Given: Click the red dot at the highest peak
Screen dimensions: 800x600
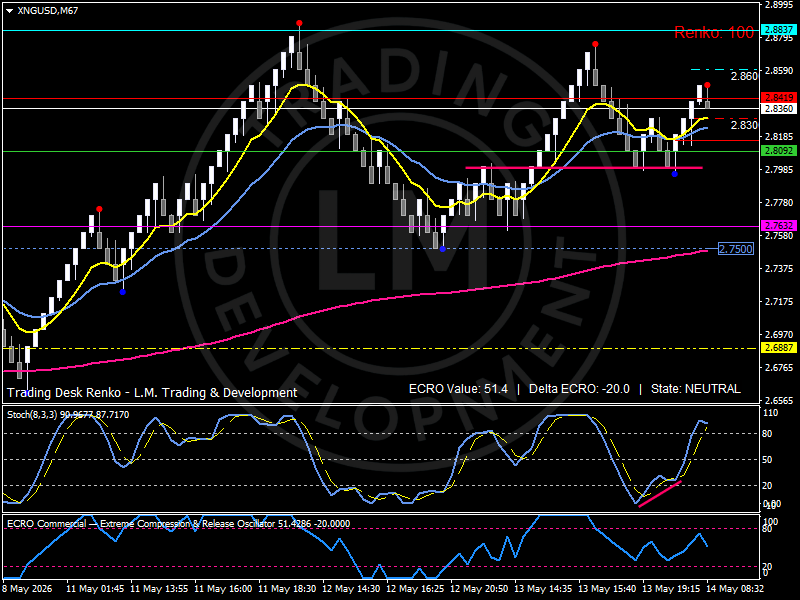Looking at the screenshot, I should click(x=299, y=23).
